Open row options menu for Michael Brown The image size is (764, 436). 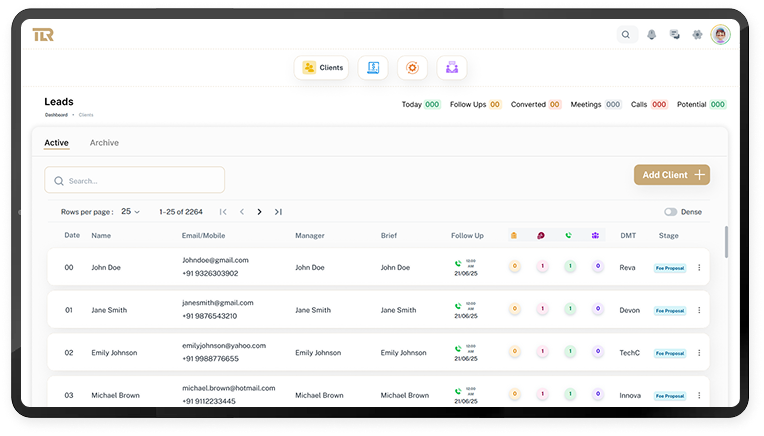tap(699, 396)
